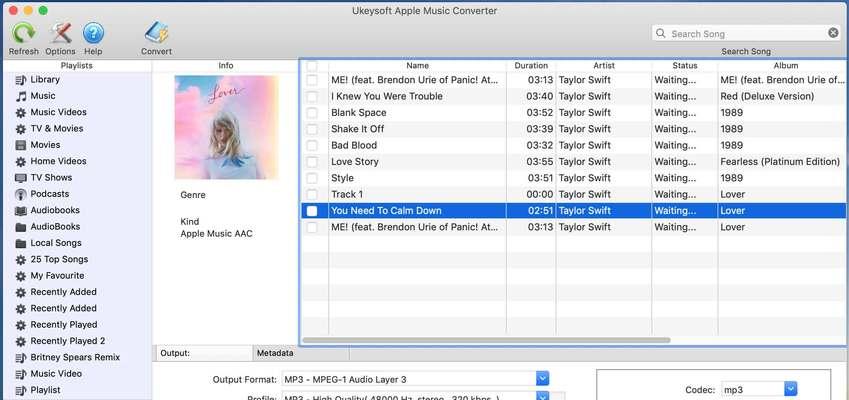Screen dimensions: 849x400
Task: Switch to the Output tab
Action: coord(203,353)
